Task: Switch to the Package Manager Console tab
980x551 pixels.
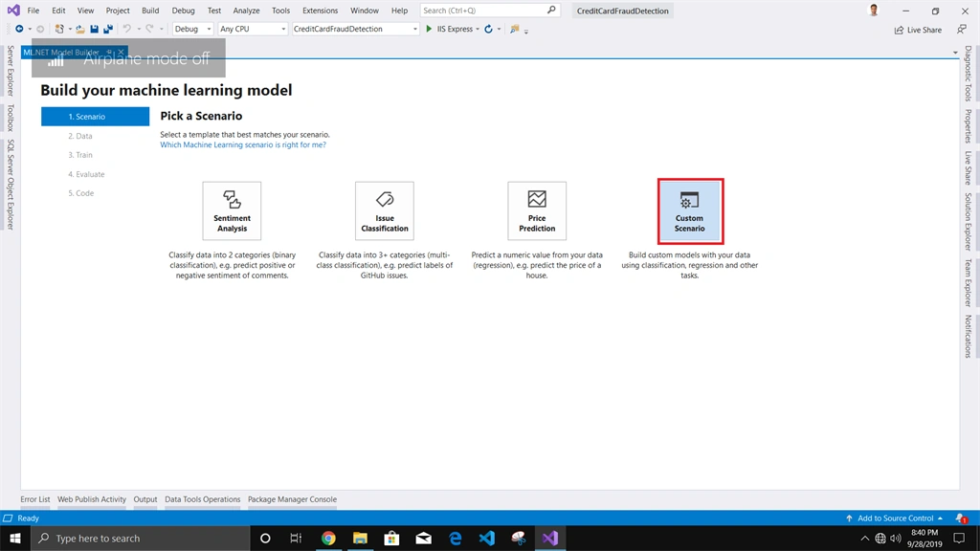Action: 292,499
